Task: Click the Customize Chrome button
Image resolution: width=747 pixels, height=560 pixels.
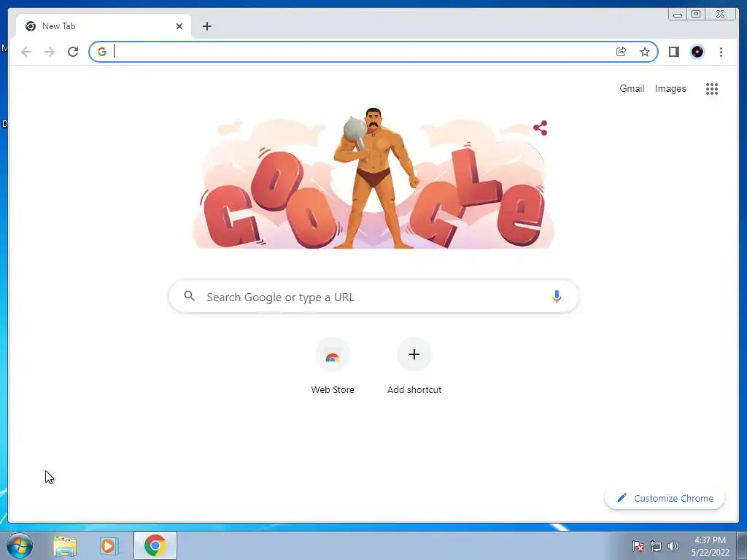Action: point(665,498)
